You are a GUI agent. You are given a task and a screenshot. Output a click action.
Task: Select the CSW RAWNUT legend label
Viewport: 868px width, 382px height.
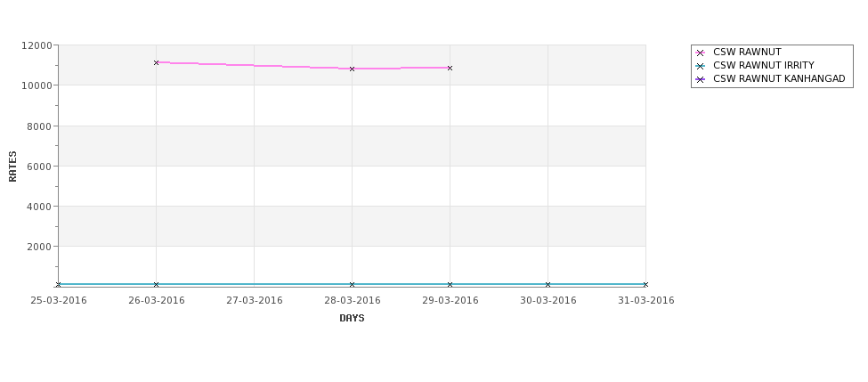(x=747, y=52)
